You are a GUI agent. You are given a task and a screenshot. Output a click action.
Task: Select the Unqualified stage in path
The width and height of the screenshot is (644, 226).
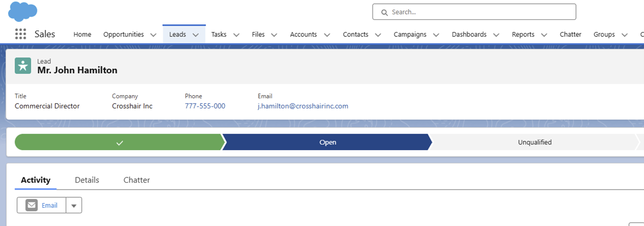point(534,142)
